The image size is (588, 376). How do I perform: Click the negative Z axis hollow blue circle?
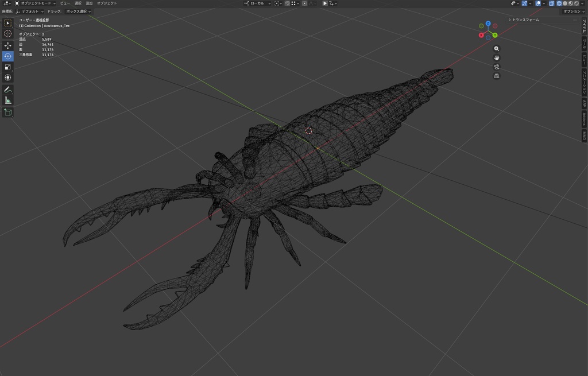click(488, 37)
